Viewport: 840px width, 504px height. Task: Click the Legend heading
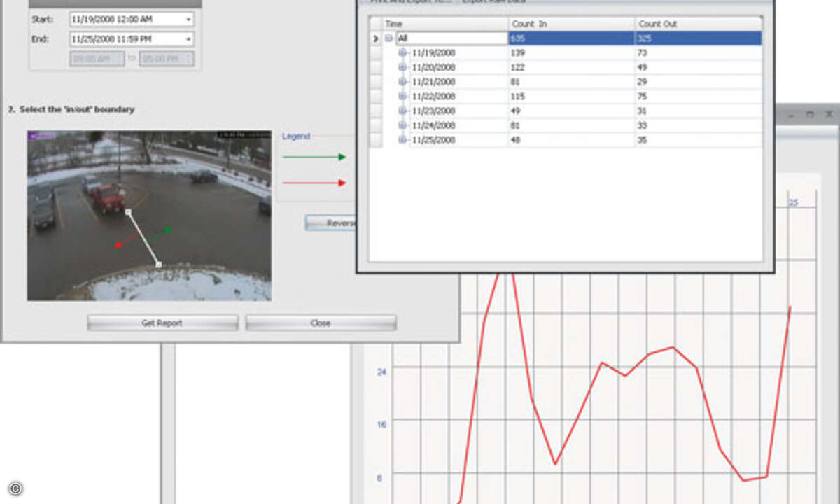[x=296, y=136]
